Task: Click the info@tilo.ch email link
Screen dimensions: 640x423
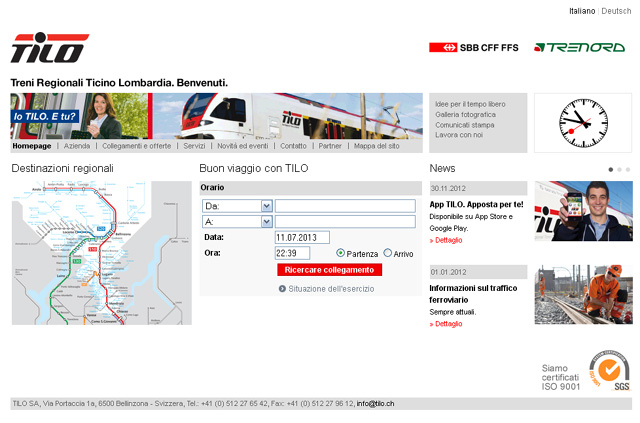Action: click(x=375, y=403)
